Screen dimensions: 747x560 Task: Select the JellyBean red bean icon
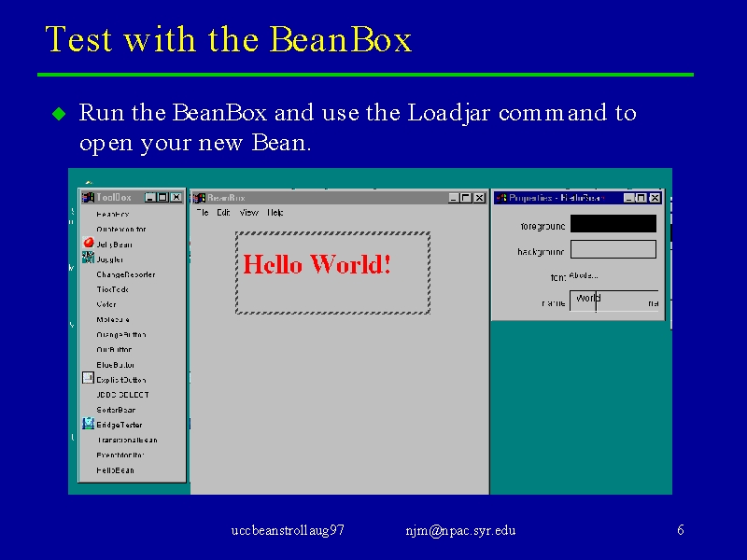(88, 243)
